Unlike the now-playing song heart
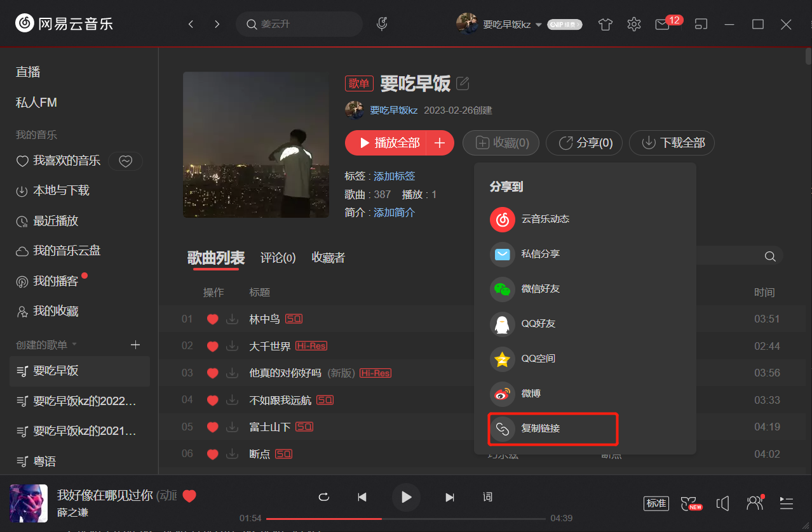 click(x=189, y=496)
